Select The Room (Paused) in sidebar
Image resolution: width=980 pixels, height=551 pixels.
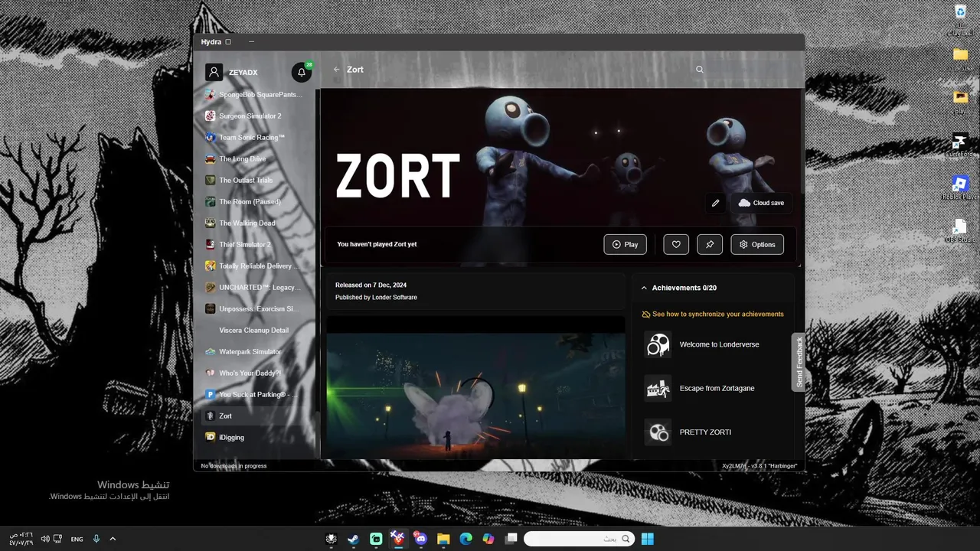[x=256, y=201]
